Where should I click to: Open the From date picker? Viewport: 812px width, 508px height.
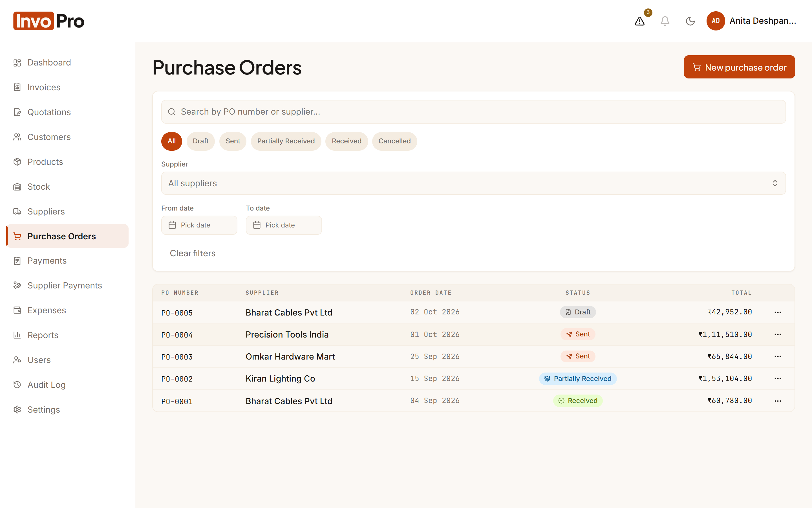pos(199,225)
